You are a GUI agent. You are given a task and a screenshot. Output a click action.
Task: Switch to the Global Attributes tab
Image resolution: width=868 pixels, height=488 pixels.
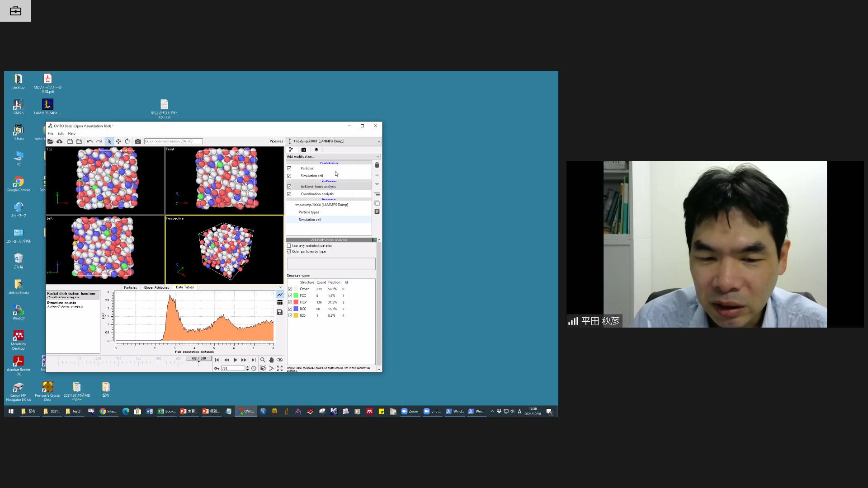(156, 287)
